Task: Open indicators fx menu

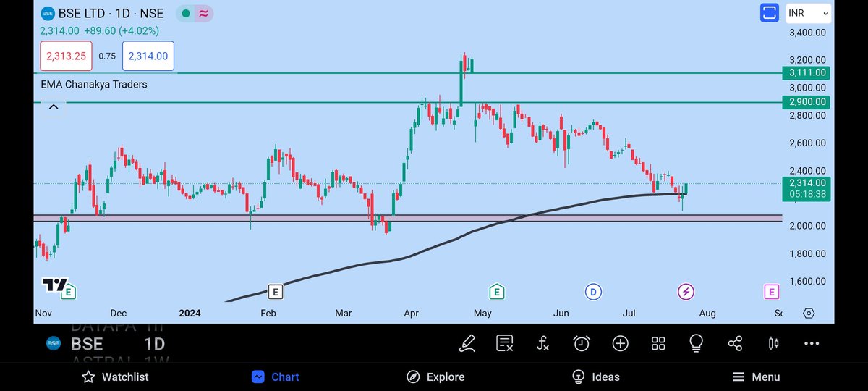Action: coord(543,343)
